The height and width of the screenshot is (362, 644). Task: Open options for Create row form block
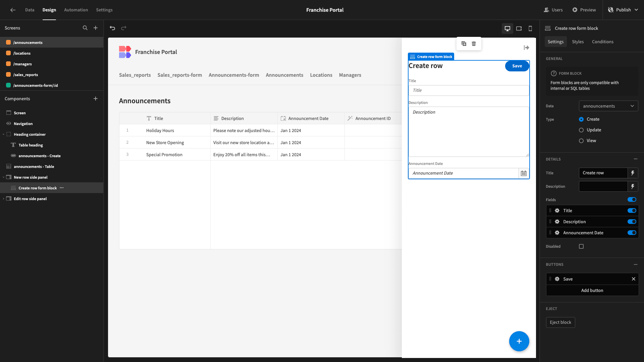pyautogui.click(x=62, y=188)
